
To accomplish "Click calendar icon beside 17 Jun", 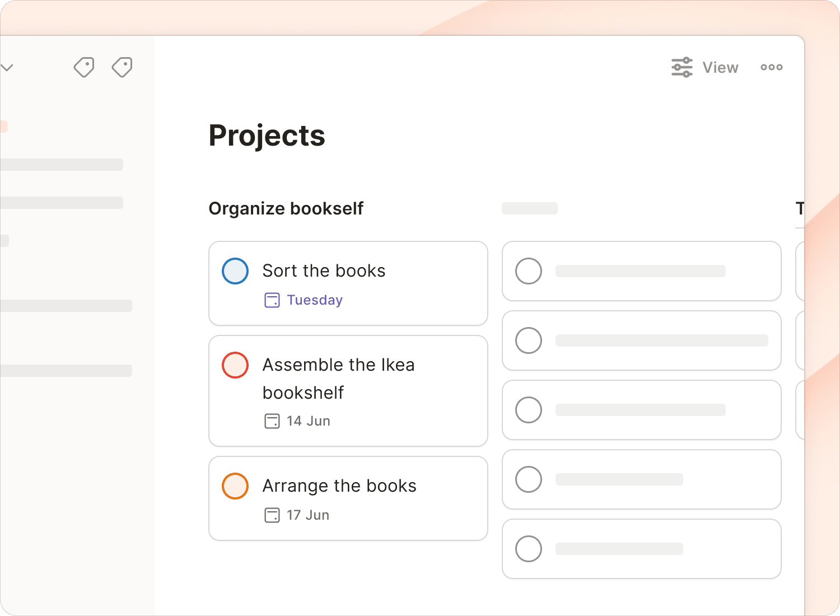I will (272, 515).
